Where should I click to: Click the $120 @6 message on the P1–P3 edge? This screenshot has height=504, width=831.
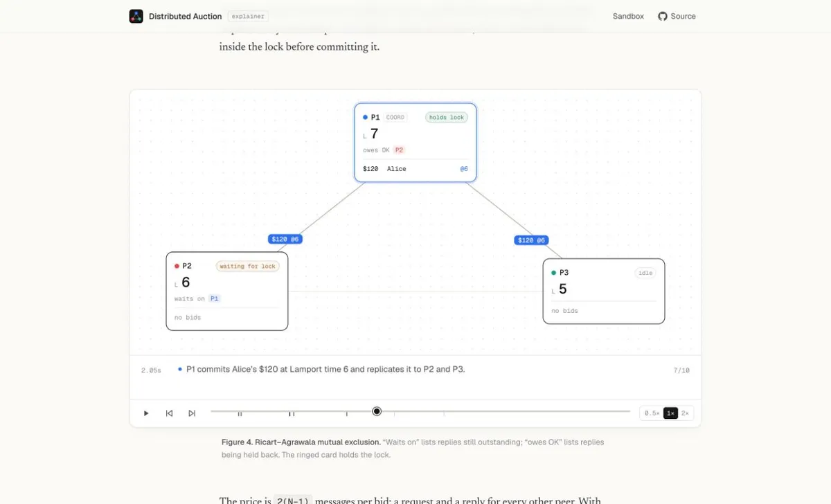532,240
